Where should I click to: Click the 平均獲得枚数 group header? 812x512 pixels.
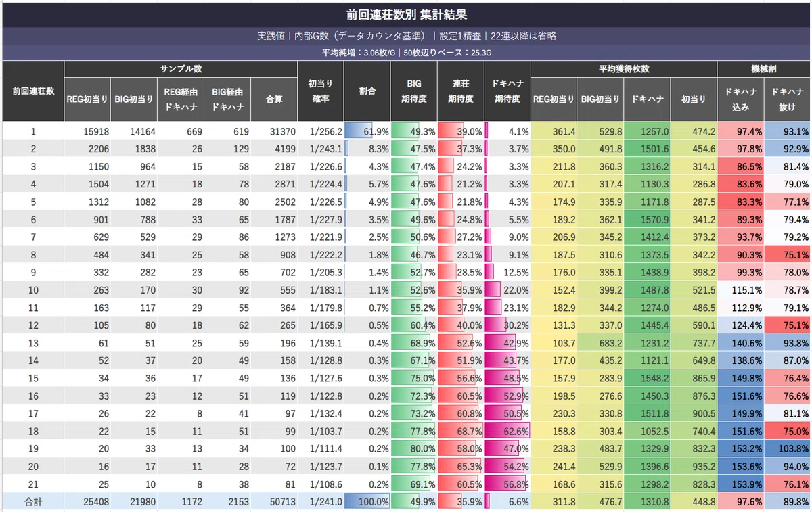[624, 68]
